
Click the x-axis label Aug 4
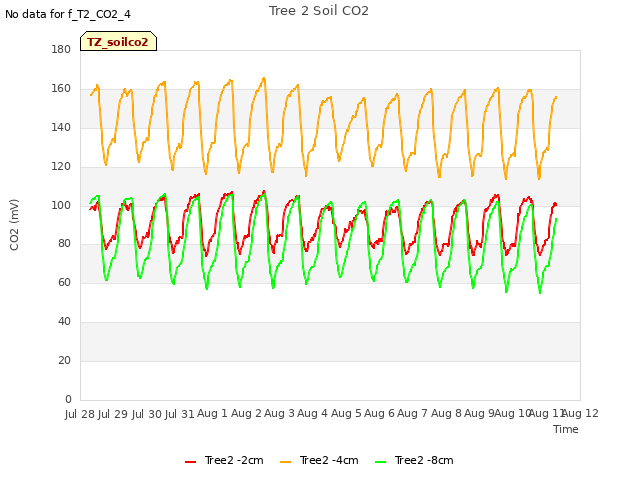(312, 413)
